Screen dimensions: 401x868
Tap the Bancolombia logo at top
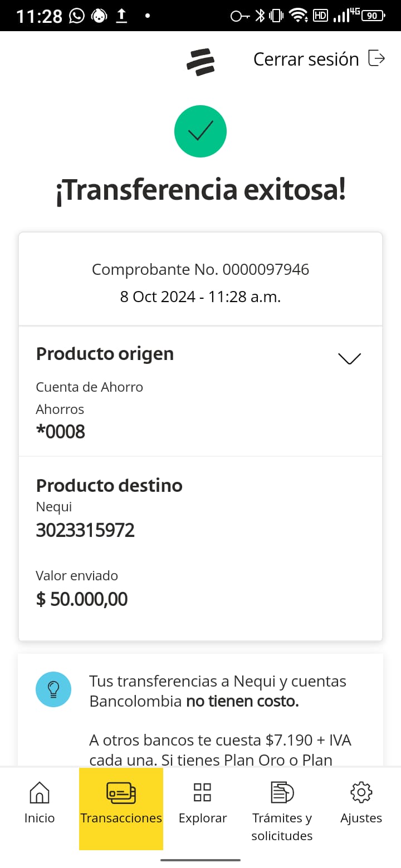(200, 61)
